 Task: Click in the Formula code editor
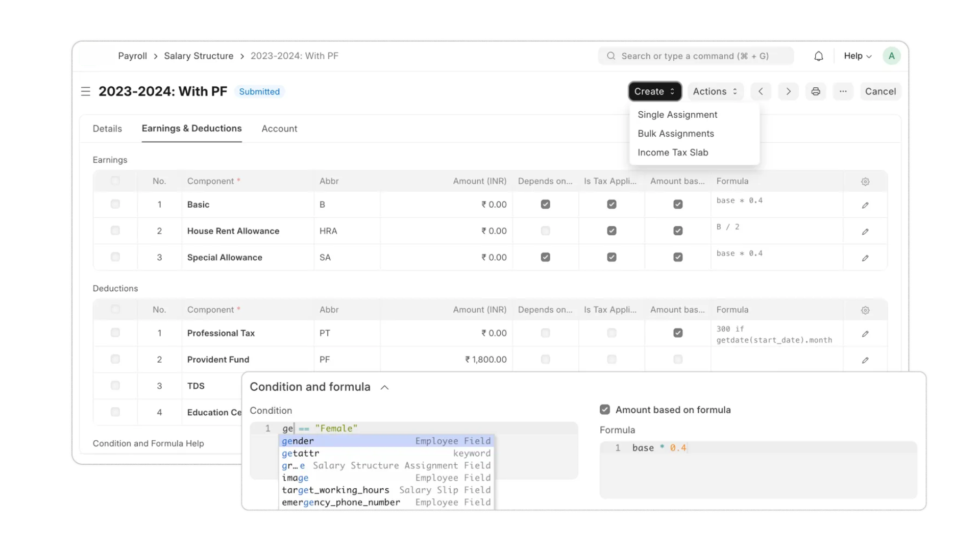pyautogui.click(x=758, y=469)
